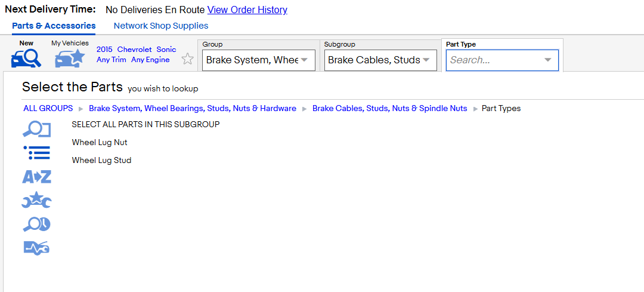
Task: Choose Wheel Lug Nut part type
Action: 100,142
